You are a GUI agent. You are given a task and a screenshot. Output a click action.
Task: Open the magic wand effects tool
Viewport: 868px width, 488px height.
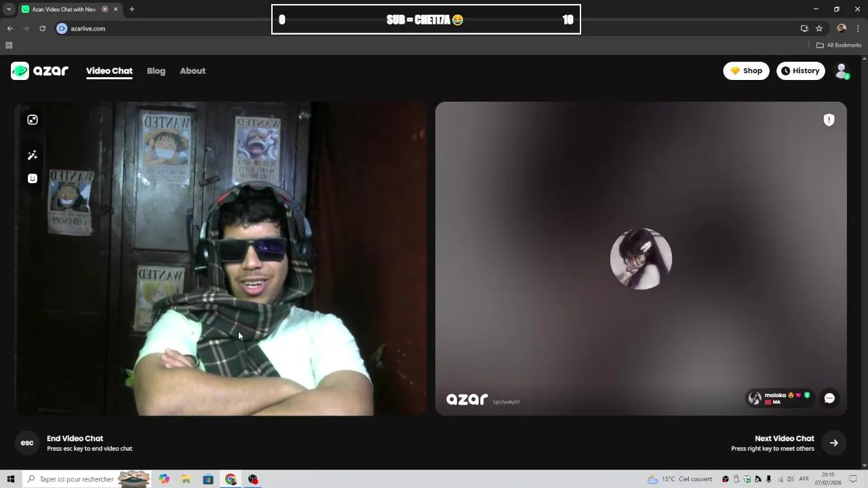point(33,155)
